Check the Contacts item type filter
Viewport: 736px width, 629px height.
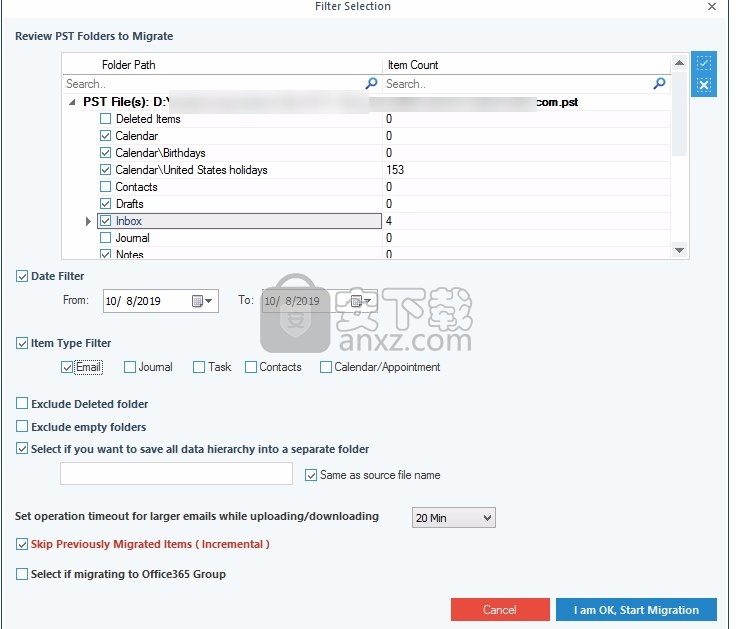pyautogui.click(x=251, y=367)
